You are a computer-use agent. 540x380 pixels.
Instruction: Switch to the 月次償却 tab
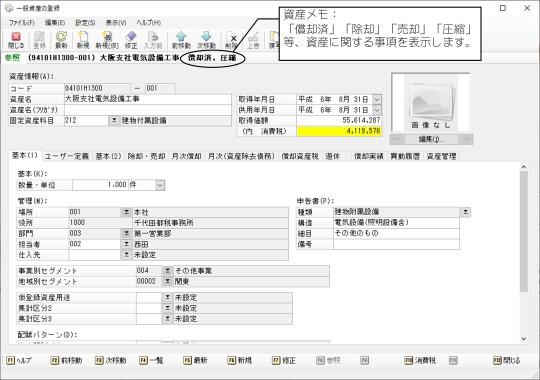coord(186,156)
